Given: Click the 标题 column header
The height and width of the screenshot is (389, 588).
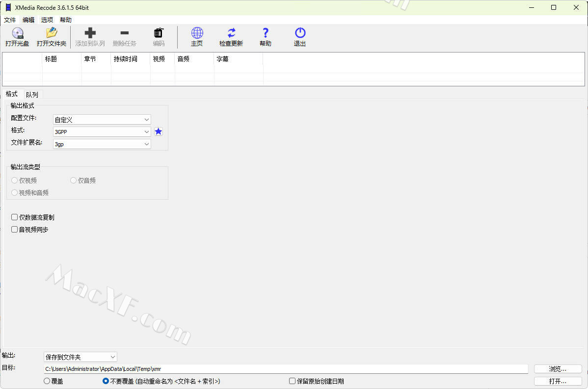Looking at the screenshot, I should (61, 59).
